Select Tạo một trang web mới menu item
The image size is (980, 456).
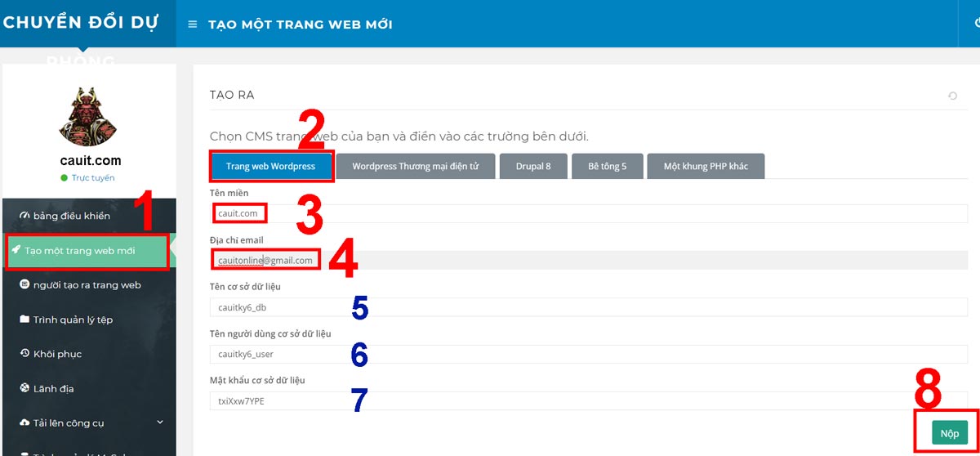[88, 251]
